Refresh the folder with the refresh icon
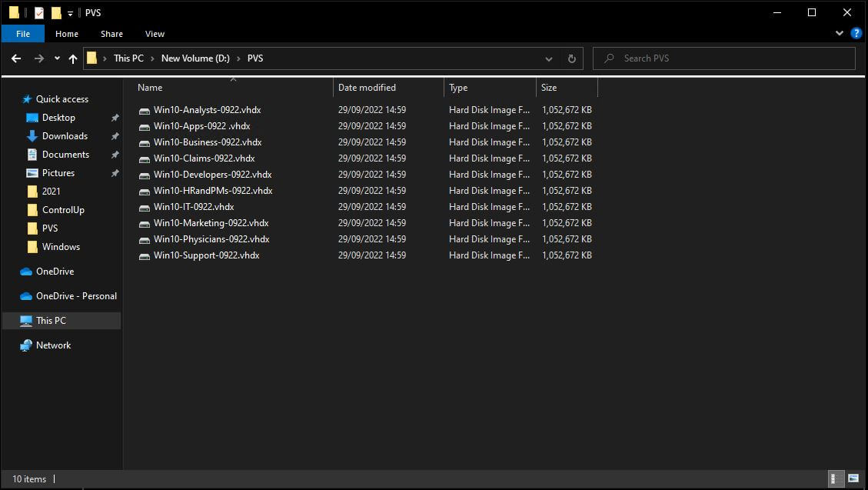 pos(570,58)
